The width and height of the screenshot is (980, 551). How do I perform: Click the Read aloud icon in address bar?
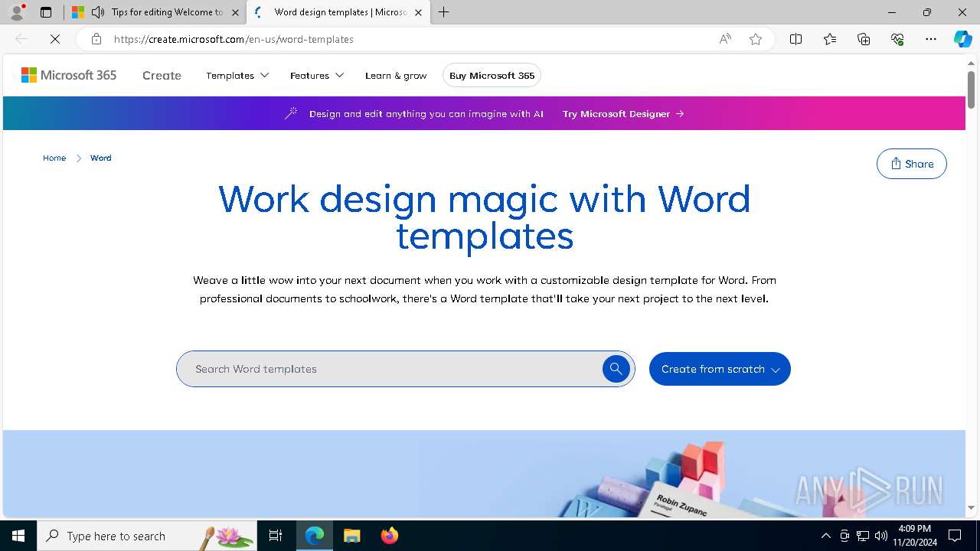pos(724,39)
